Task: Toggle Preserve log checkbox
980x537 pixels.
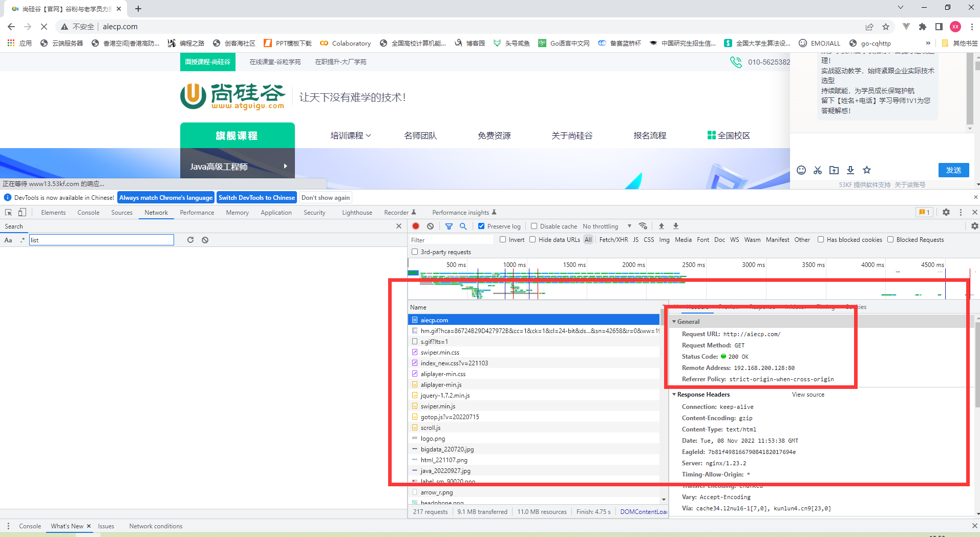Action: 481,226
